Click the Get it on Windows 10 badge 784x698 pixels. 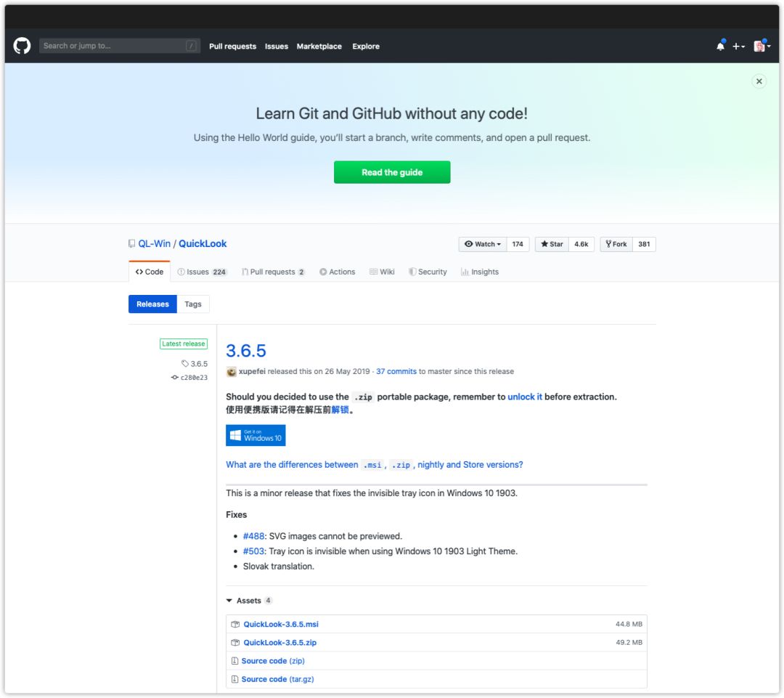256,435
